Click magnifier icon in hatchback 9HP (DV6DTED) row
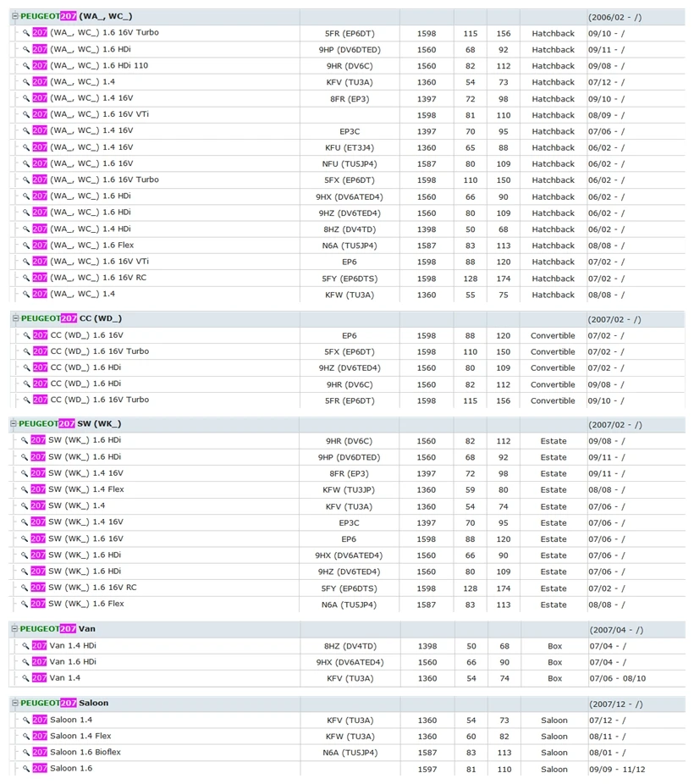Screen dimensions: 694x784 [26, 49]
